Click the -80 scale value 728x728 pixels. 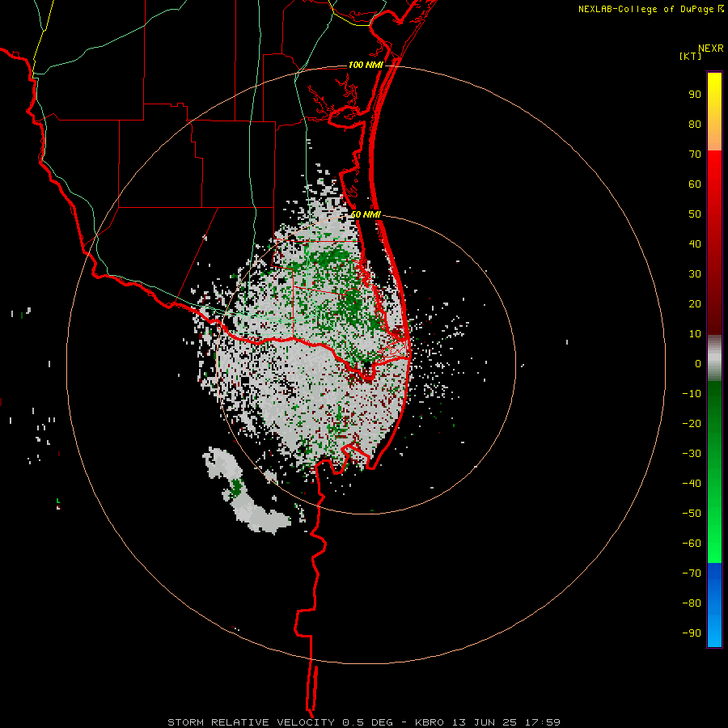(x=692, y=603)
